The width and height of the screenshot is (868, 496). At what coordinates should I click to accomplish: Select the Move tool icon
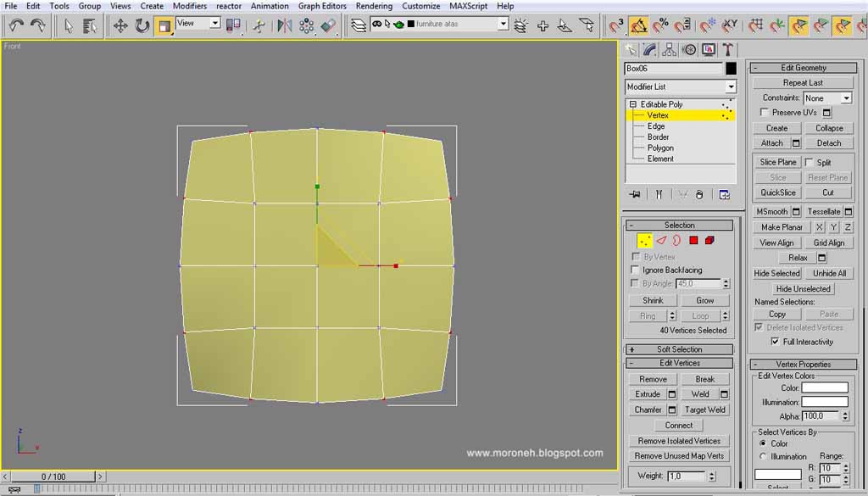[x=120, y=25]
